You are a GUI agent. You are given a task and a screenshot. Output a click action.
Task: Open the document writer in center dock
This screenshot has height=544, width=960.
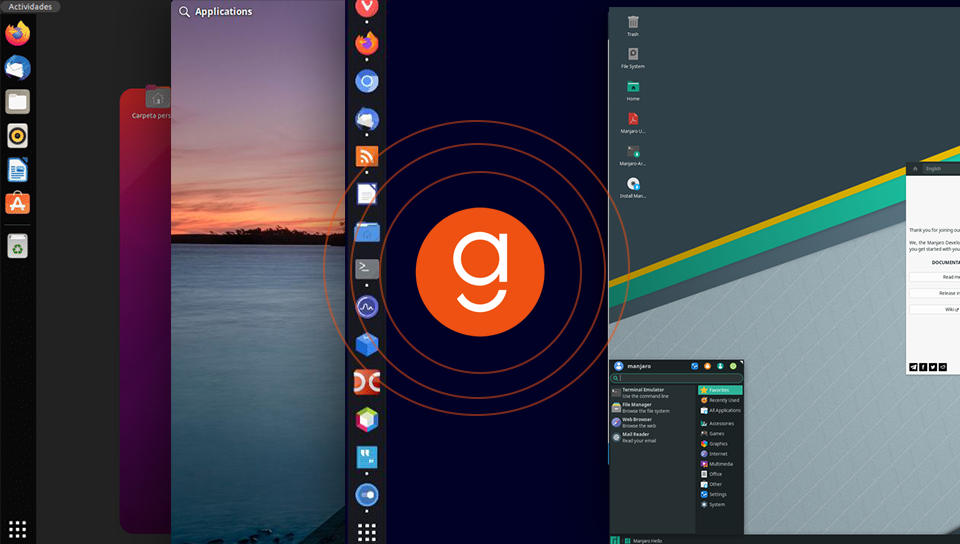pyautogui.click(x=367, y=195)
